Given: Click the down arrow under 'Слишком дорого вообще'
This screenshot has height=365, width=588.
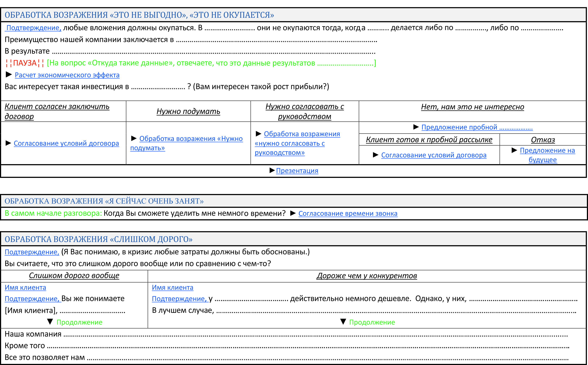Looking at the screenshot, I should pos(50,322).
